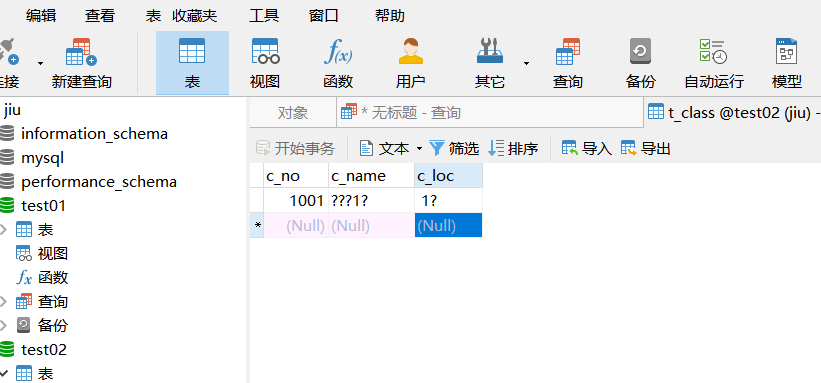Expand the test01 查询 tree node

4,302
